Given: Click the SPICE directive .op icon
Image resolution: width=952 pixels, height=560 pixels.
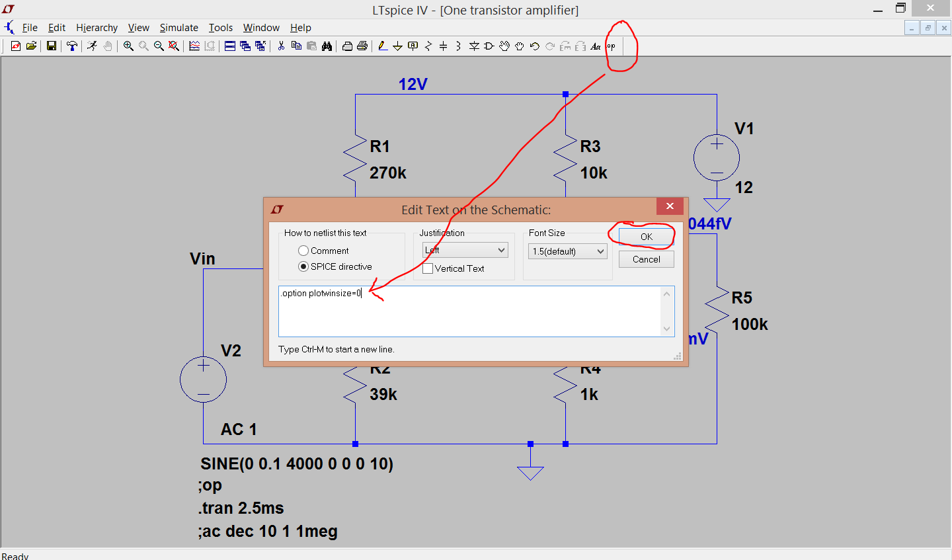Looking at the screenshot, I should pyautogui.click(x=612, y=46).
